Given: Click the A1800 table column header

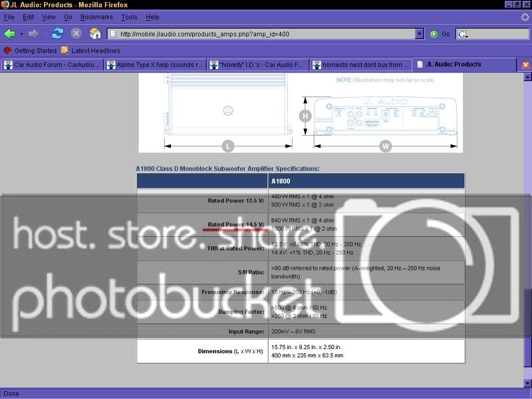Looking at the screenshot, I should coord(366,181).
